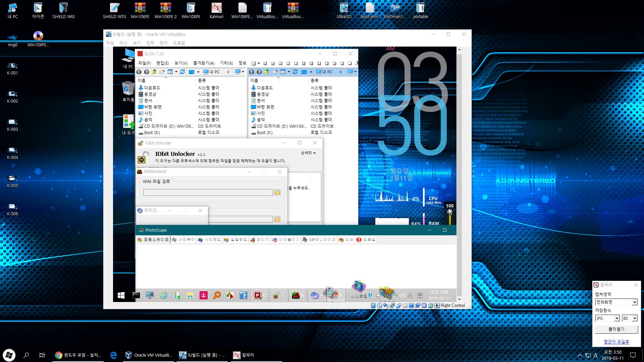Toggle guest Korean IME 한 indicator
The image size is (644, 362).
(420, 295)
